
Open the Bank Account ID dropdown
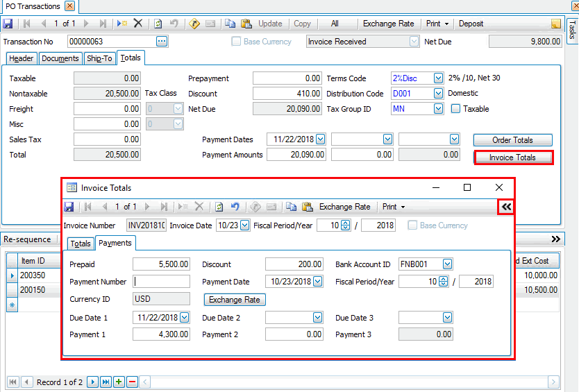[x=448, y=264]
